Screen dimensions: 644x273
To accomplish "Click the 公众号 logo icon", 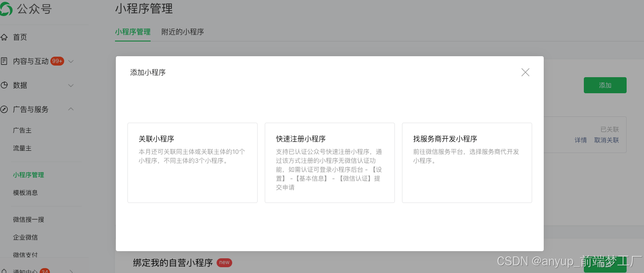I will 5,9.
